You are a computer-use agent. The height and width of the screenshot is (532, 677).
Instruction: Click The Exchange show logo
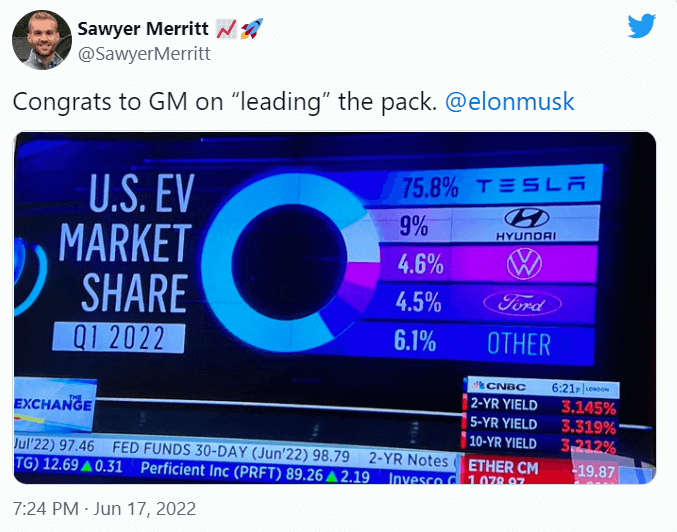[x=55, y=404]
